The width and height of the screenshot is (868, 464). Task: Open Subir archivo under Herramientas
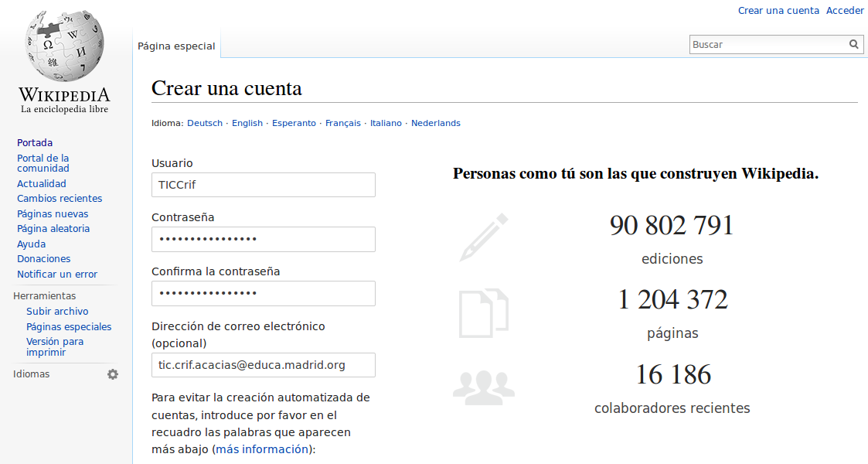click(57, 312)
